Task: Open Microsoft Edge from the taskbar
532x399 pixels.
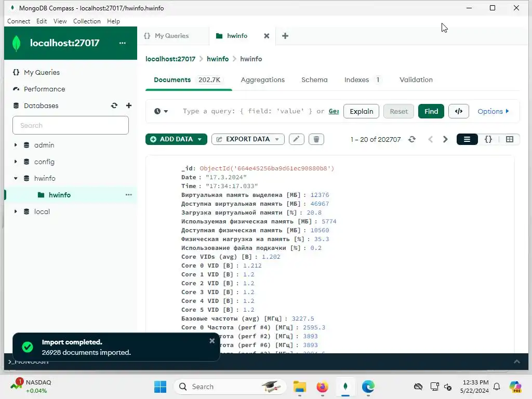Action: (368, 387)
